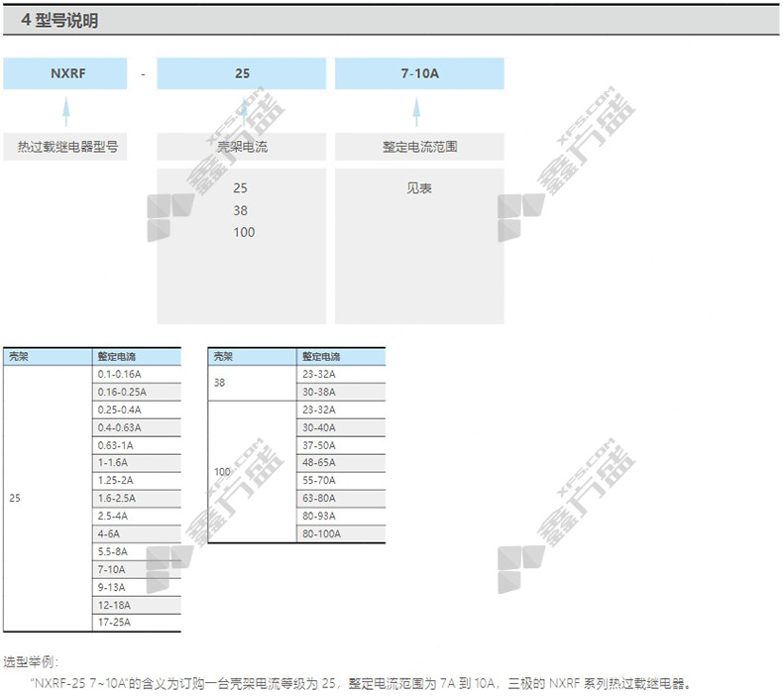
Task: Choose 38 in the frame current list
Action: tap(241, 210)
